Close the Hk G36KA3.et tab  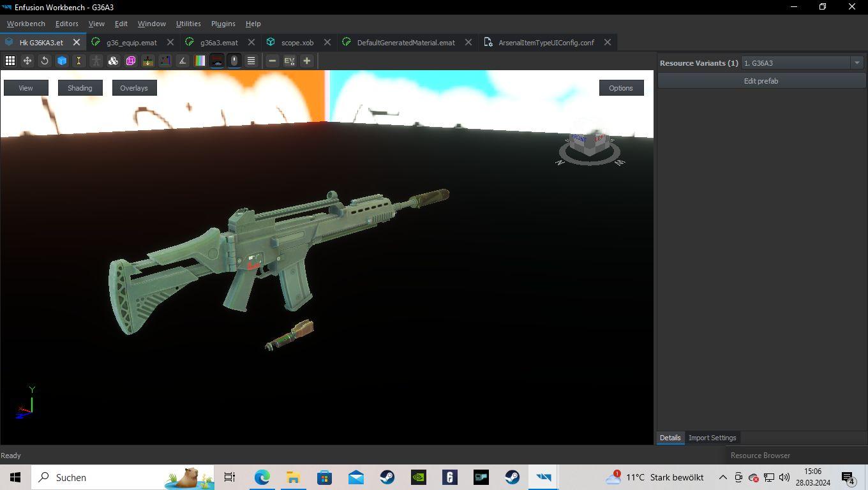click(77, 42)
